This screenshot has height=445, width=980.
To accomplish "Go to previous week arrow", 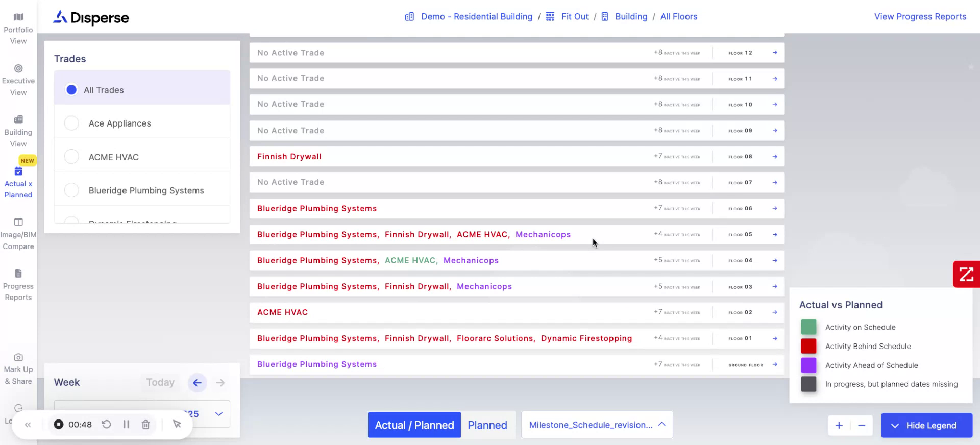I will 197,383.
